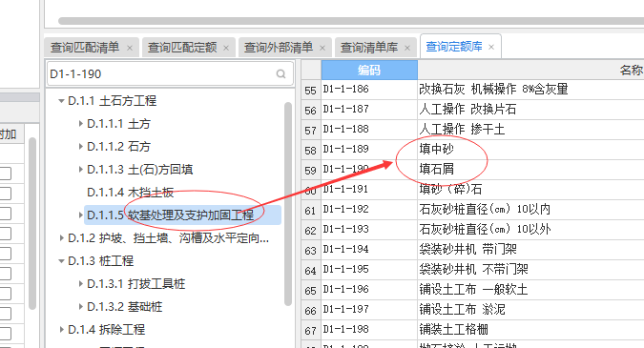Select D.1.1.5 软基处理及支护加固工程 item
Screen dimensions: 644x348
tap(183, 215)
